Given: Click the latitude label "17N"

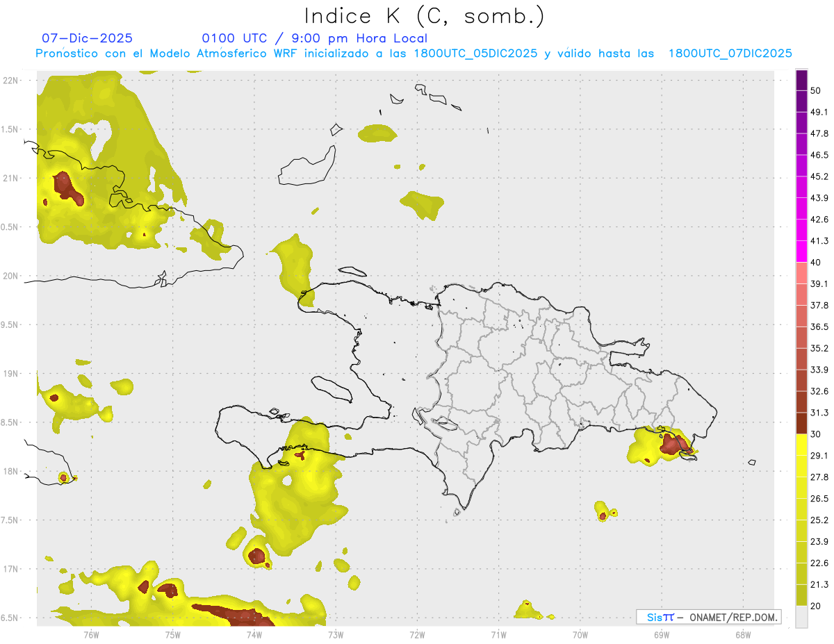Looking at the screenshot, I should (x=11, y=569).
